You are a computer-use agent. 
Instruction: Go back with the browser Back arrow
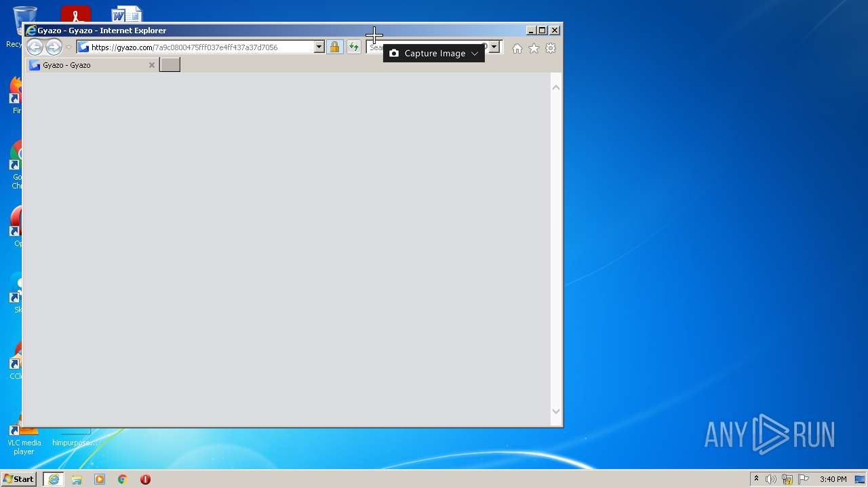click(35, 47)
